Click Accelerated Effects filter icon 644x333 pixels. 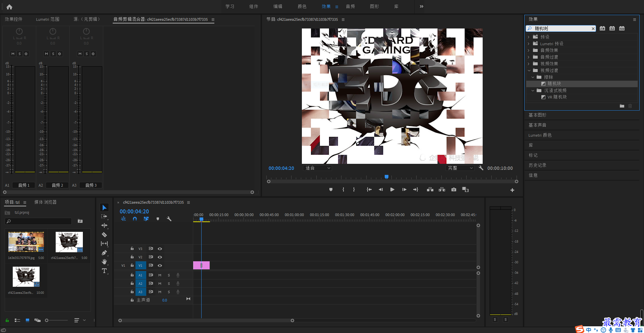tap(602, 28)
